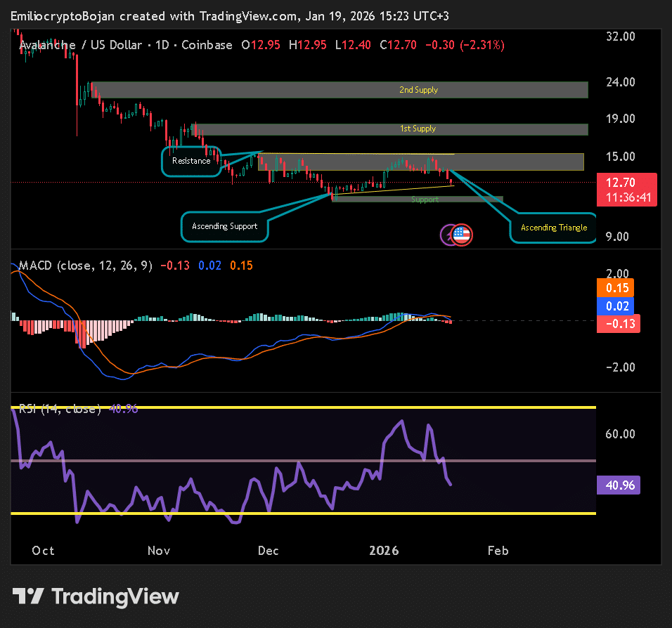Select the green Support zone label
This screenshot has width=672, height=628.
[x=425, y=199]
